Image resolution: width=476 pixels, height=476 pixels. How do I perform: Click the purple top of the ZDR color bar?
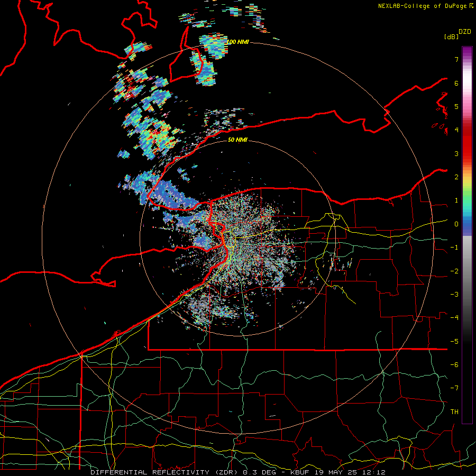[467, 51]
